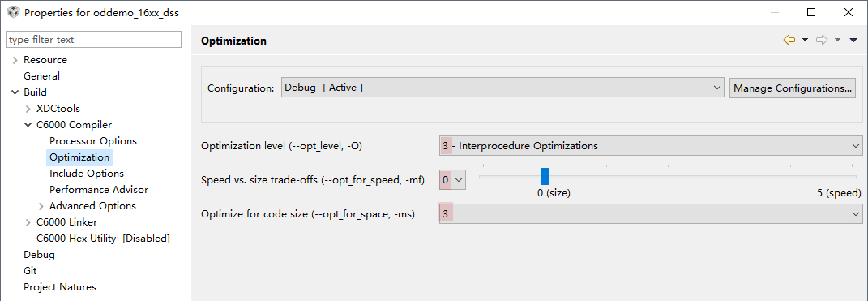Expand the Resource tree node

pos(15,60)
